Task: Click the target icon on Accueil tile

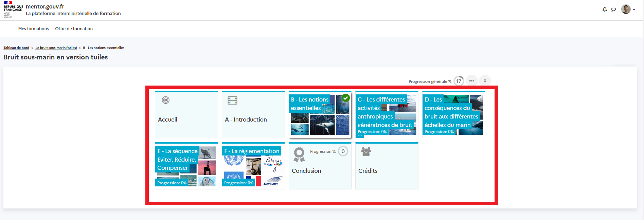Action: click(165, 100)
